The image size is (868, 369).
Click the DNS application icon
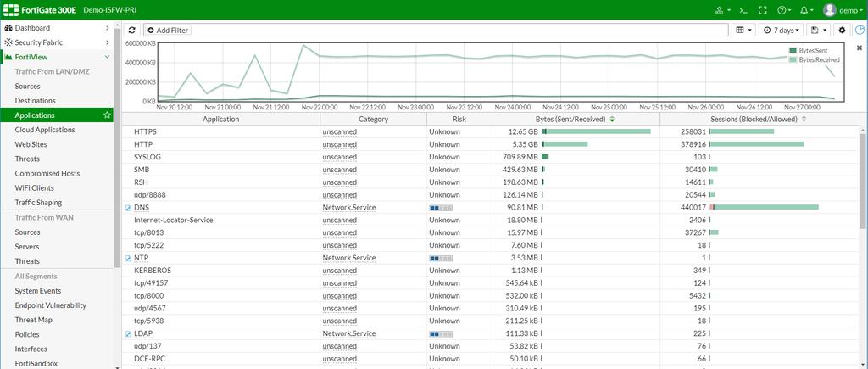128,208
